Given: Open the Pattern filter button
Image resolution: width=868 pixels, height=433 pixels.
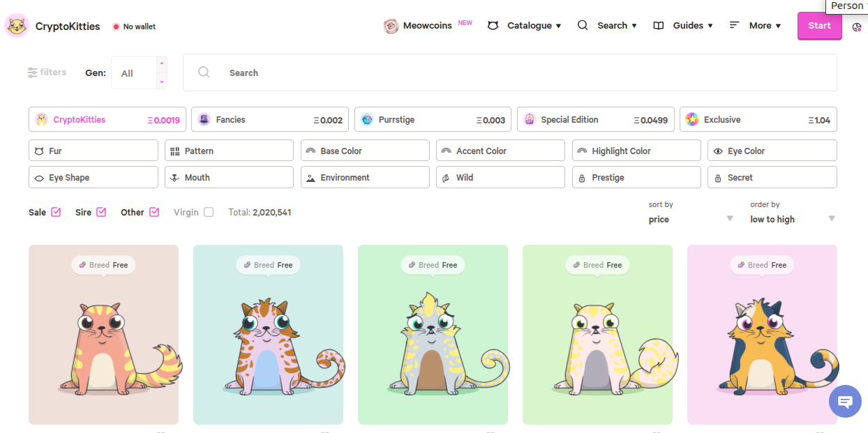Looking at the screenshot, I should click(x=229, y=151).
